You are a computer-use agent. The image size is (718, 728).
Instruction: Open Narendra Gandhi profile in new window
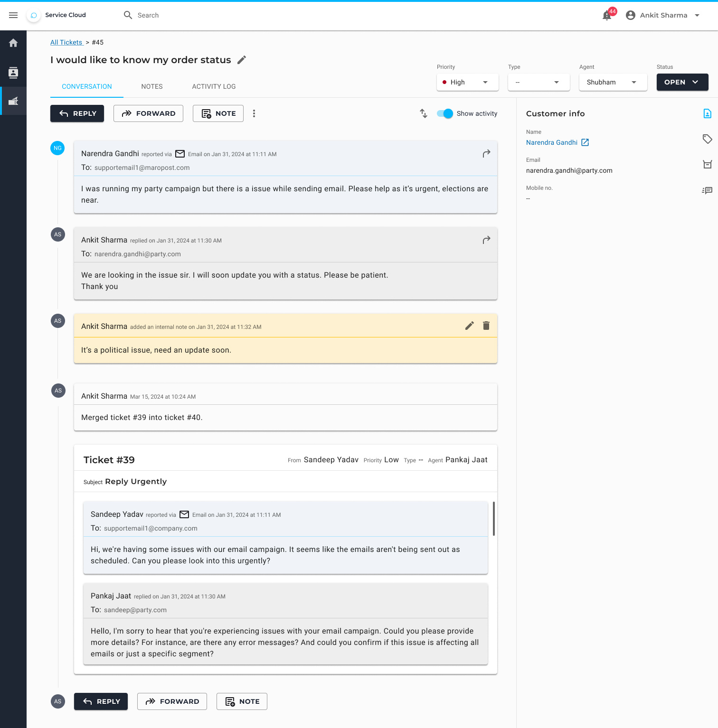pyautogui.click(x=585, y=142)
